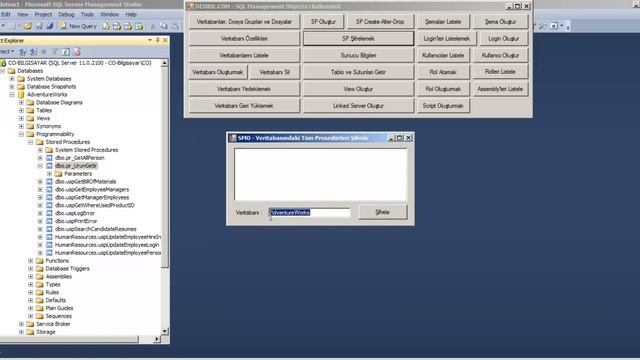Viewport: 640px width, 360px height.
Task: Select the Parameters folder under pr_UrunGetir
Action: click(x=78, y=174)
